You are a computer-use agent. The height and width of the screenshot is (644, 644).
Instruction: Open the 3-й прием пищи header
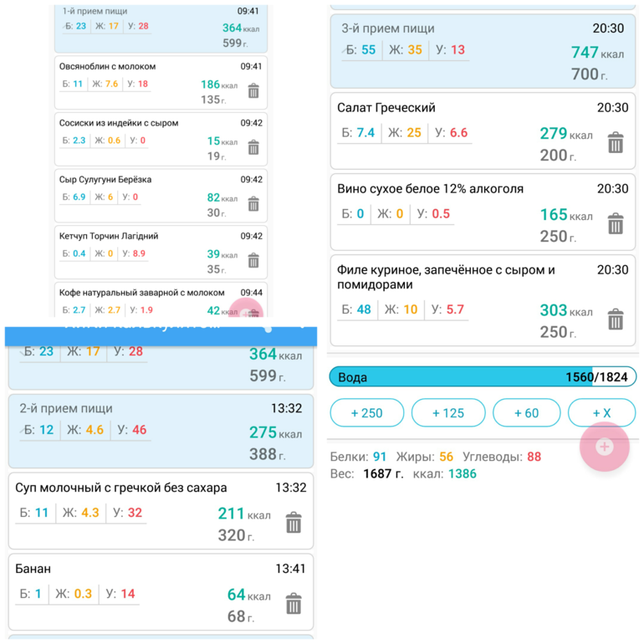483,51
